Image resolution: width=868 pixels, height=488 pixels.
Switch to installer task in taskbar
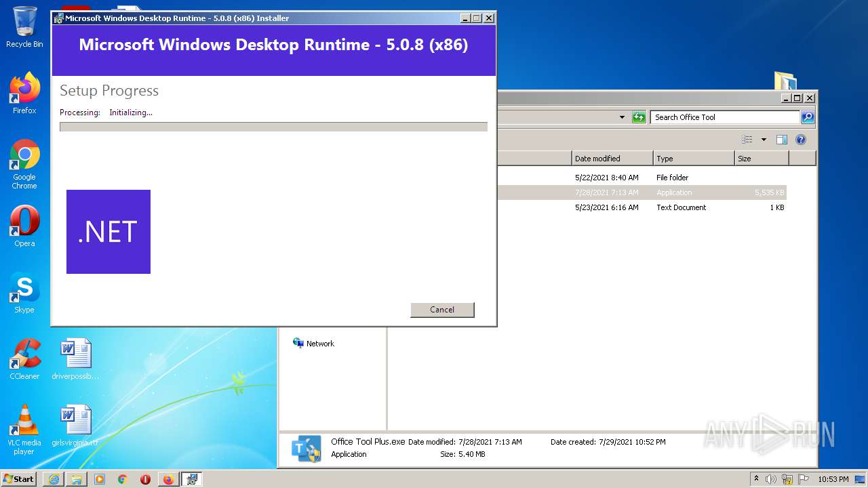pos(192,479)
